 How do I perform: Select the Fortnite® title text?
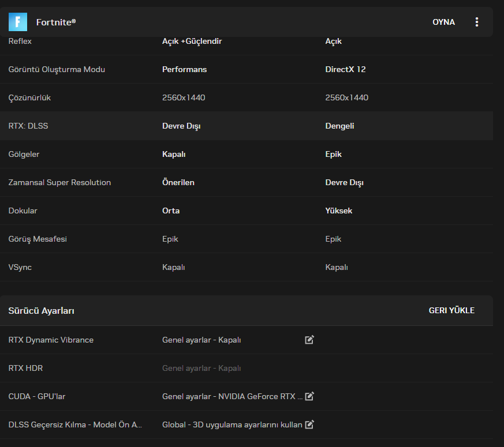[56, 22]
